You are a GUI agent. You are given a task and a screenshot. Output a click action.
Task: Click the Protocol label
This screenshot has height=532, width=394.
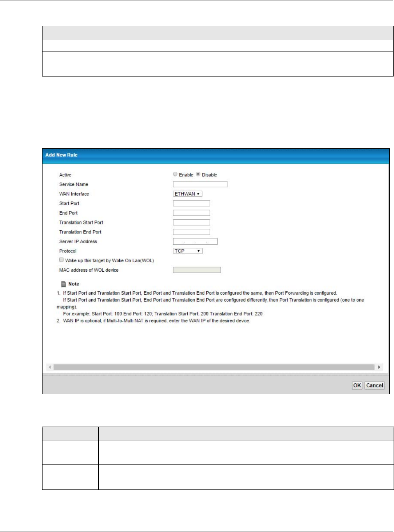[x=68, y=251]
